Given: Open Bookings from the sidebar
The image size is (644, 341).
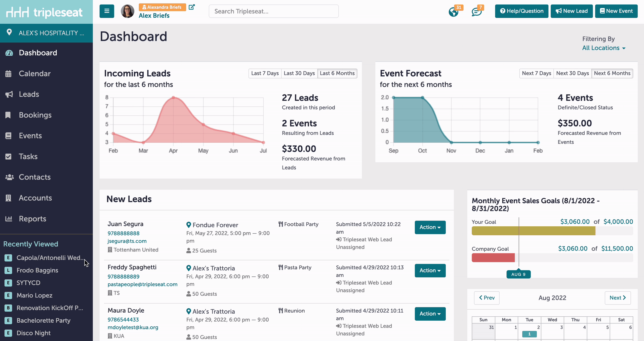Looking at the screenshot, I should tap(46, 115).
